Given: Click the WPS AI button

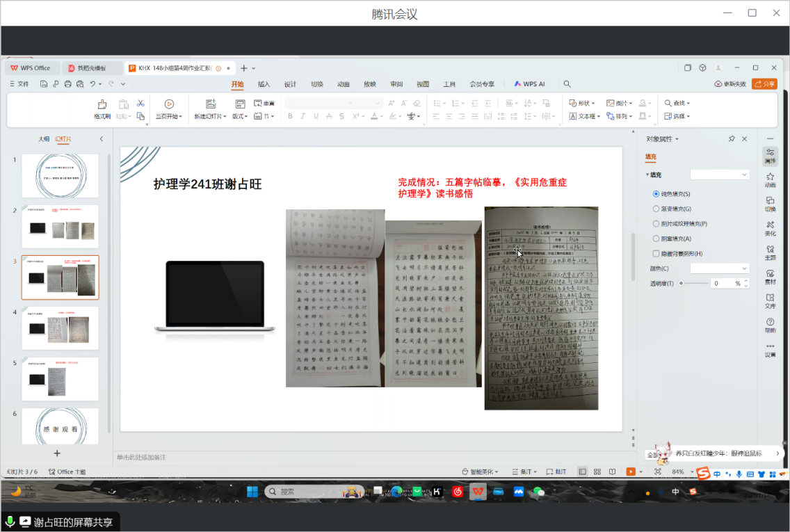Looking at the screenshot, I should pos(530,84).
